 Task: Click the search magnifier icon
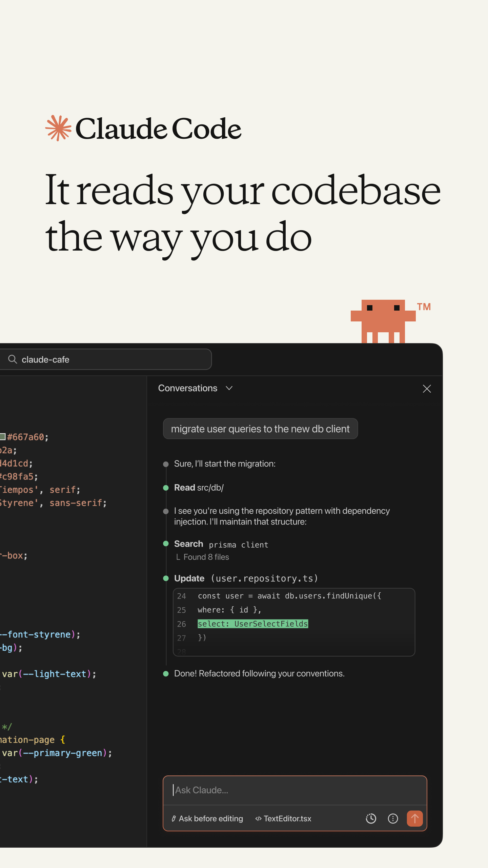point(13,359)
